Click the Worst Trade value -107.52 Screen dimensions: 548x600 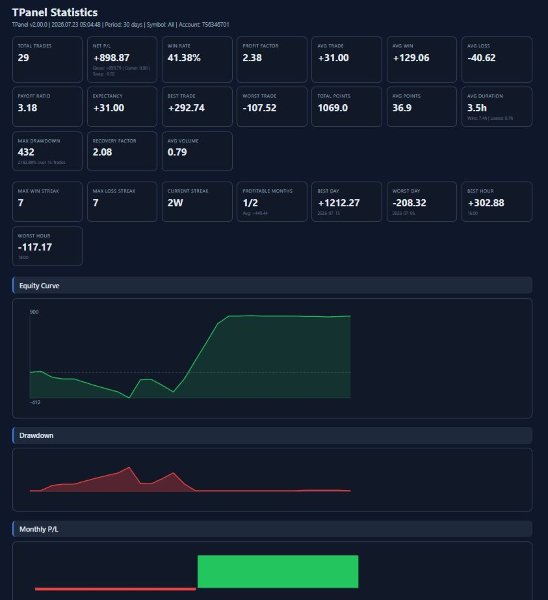259,108
